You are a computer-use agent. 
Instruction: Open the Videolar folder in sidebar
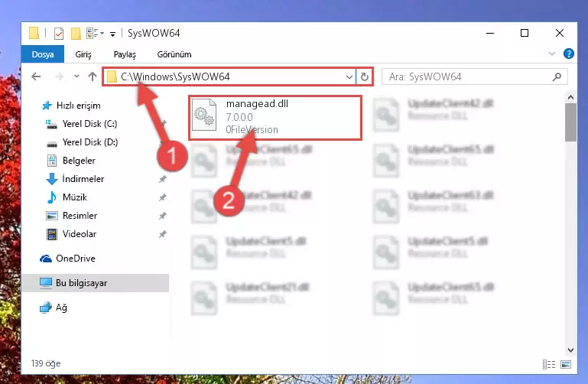79,234
